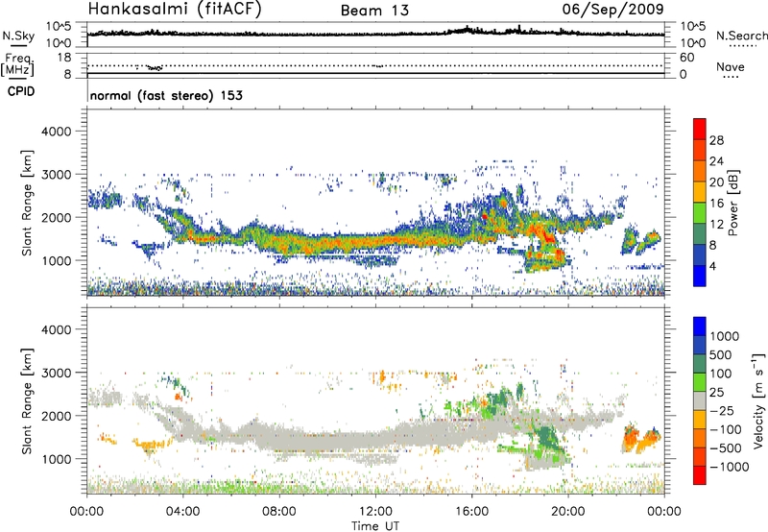Select the -1000 label on Velocity colorbar
This screenshot has width=768, height=532.
729,467
